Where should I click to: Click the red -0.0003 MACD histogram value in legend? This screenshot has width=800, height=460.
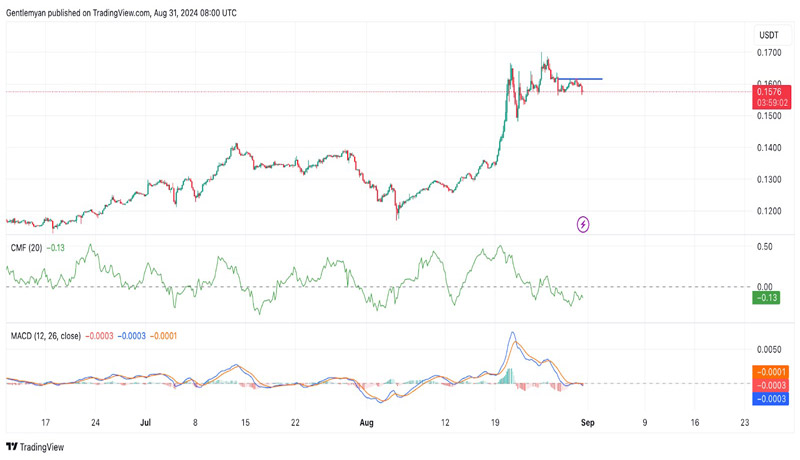[99, 336]
